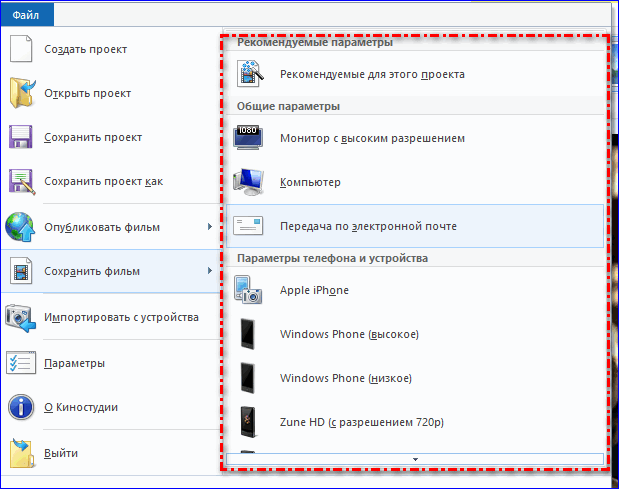Click the folder icon for Открыть проект
The height and width of the screenshot is (489, 619).
(x=22, y=93)
